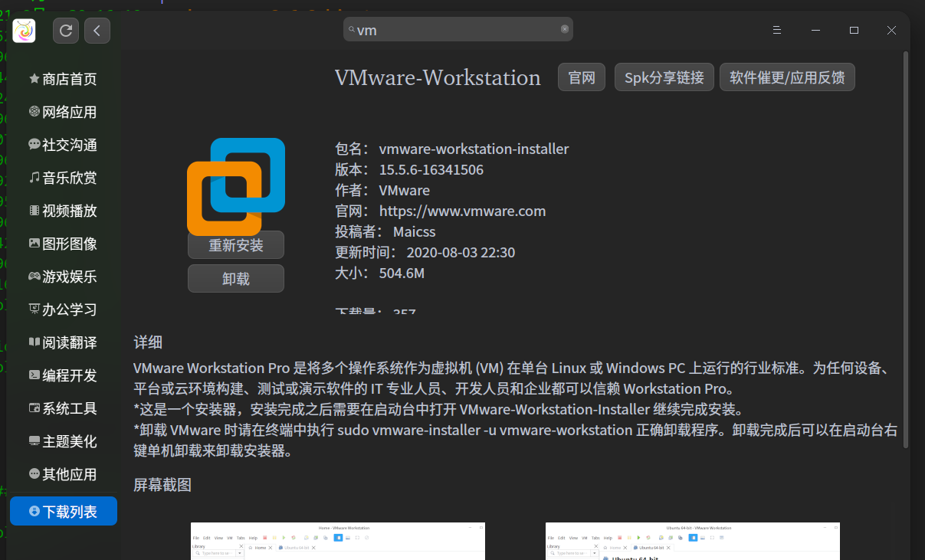Image resolution: width=925 pixels, height=560 pixels.
Task: Open 商店首页 in the sidebar
Action: pos(63,79)
